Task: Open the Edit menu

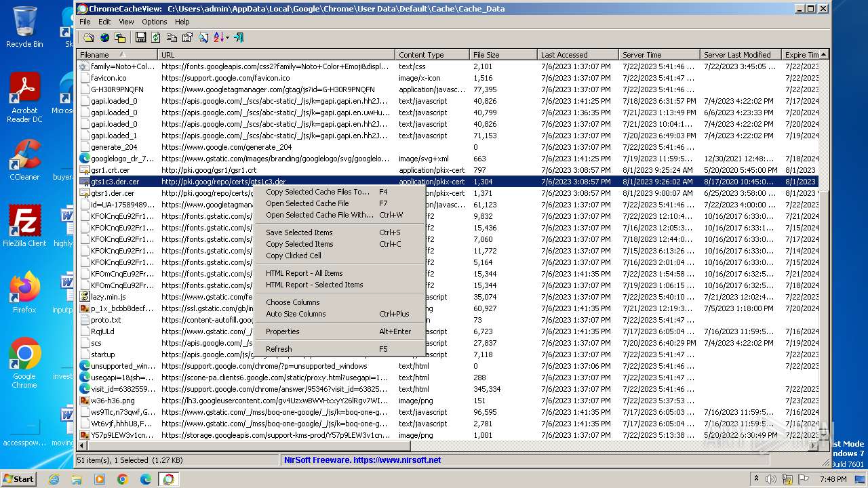Action: point(104,22)
